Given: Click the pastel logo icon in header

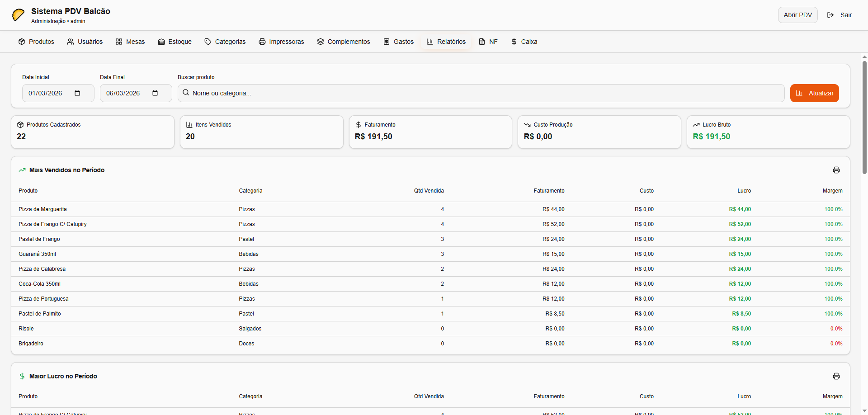Looking at the screenshot, I should point(19,15).
